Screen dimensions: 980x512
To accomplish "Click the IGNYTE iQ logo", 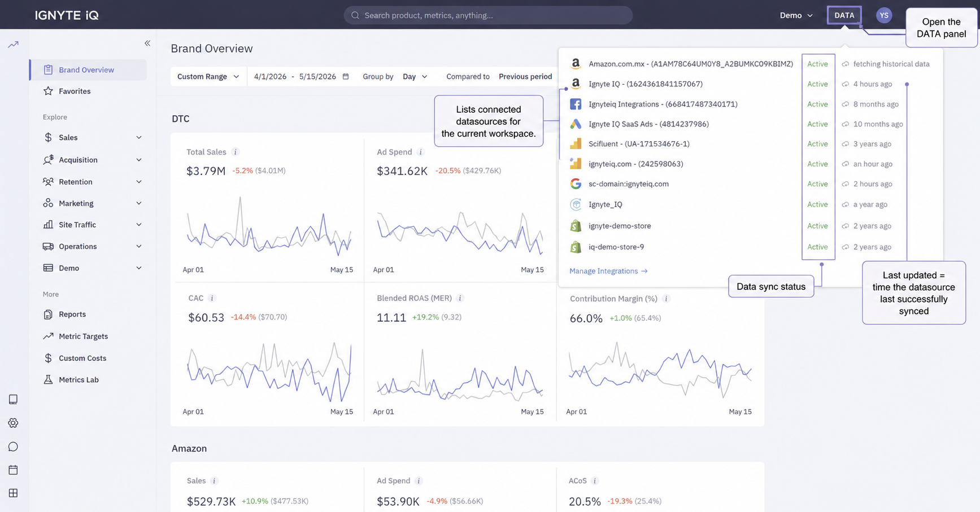I will tap(67, 15).
